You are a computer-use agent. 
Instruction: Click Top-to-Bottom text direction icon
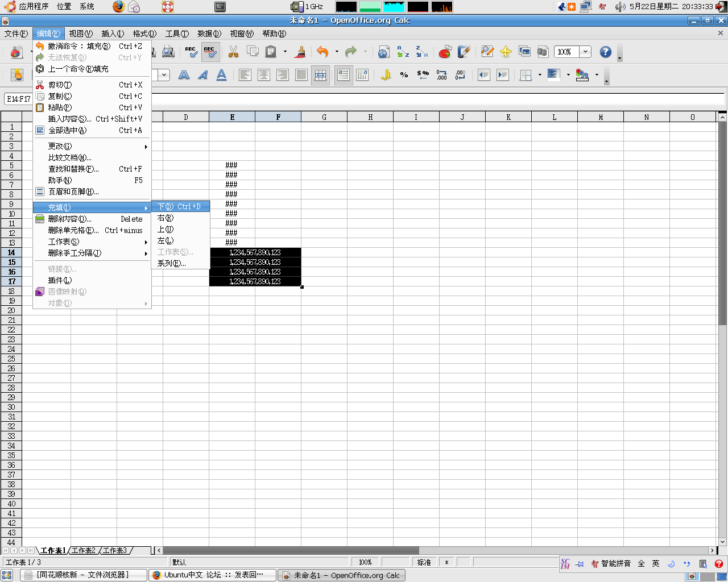tap(362, 75)
